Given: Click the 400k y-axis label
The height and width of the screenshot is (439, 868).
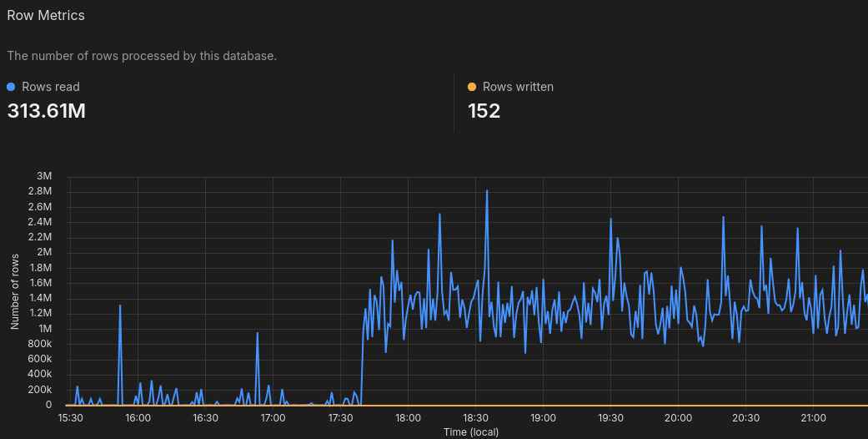Looking at the screenshot, I should (x=40, y=374).
